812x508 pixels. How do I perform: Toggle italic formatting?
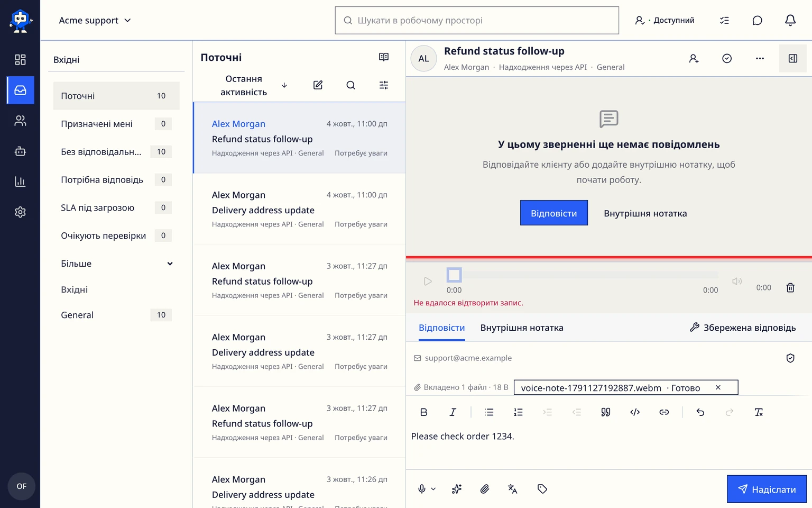click(453, 412)
